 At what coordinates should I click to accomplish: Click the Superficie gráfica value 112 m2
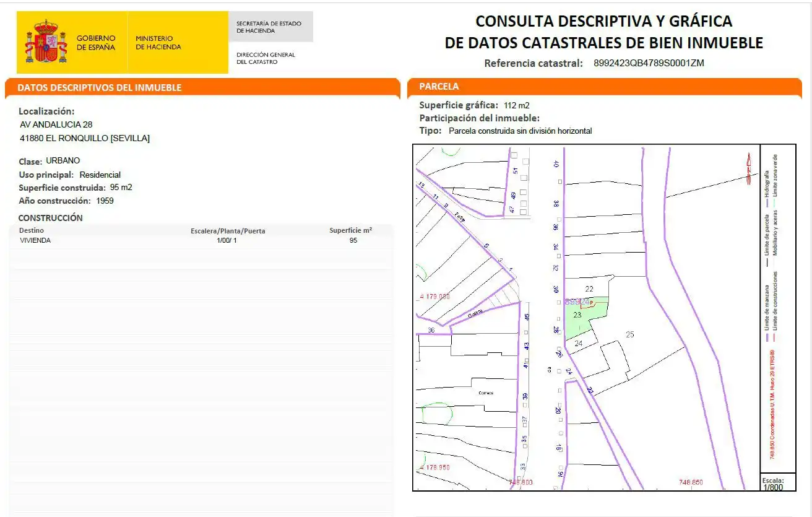517,105
